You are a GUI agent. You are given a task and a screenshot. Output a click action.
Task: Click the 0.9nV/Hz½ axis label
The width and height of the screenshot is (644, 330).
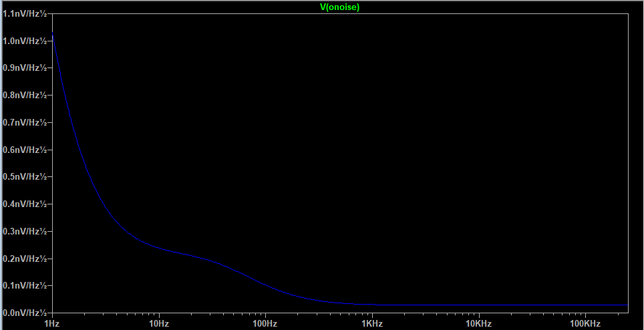[25, 67]
